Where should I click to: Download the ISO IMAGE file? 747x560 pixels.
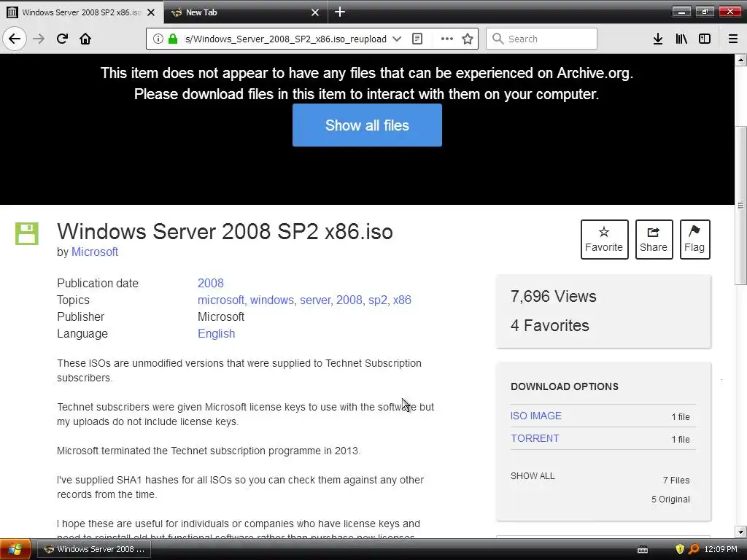(536, 416)
